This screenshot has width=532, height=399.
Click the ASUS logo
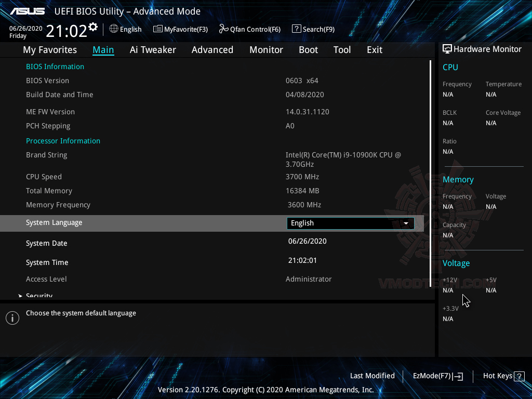[x=27, y=11]
